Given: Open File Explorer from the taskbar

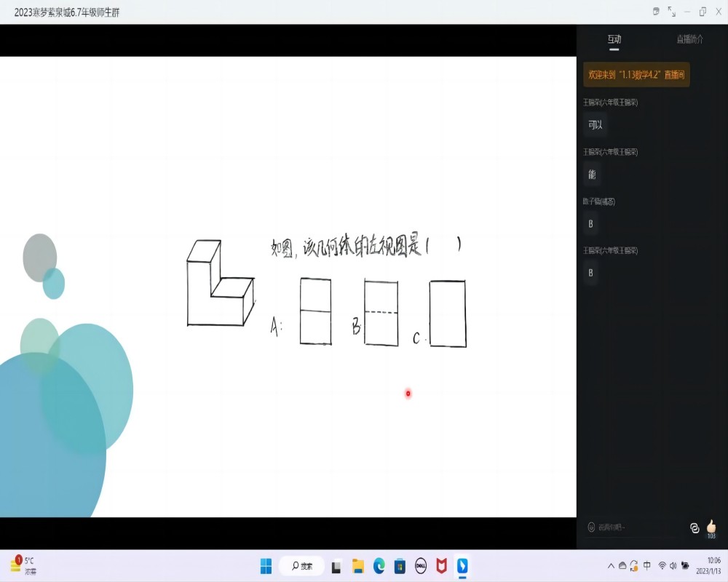Looking at the screenshot, I should pos(357,565).
